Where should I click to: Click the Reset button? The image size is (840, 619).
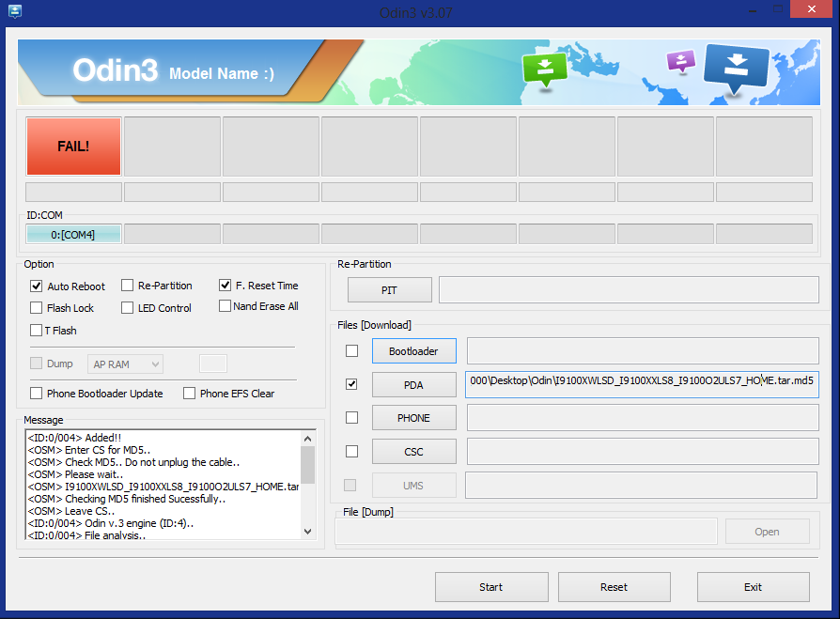tap(614, 587)
